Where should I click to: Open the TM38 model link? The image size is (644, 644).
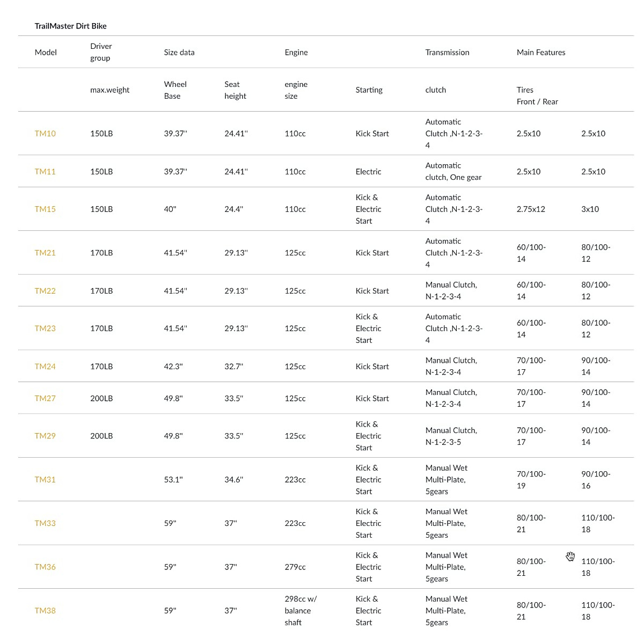(45, 611)
